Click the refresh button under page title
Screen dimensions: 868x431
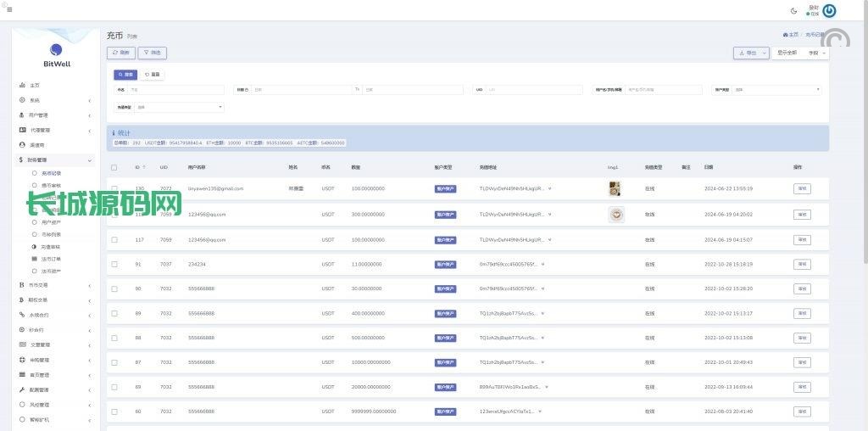(121, 53)
